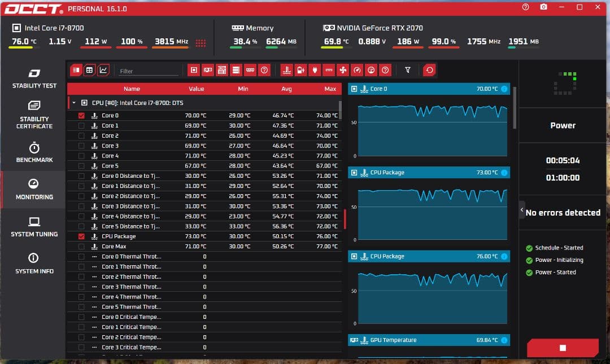Collapse the right test panel with chevron

click(x=521, y=210)
